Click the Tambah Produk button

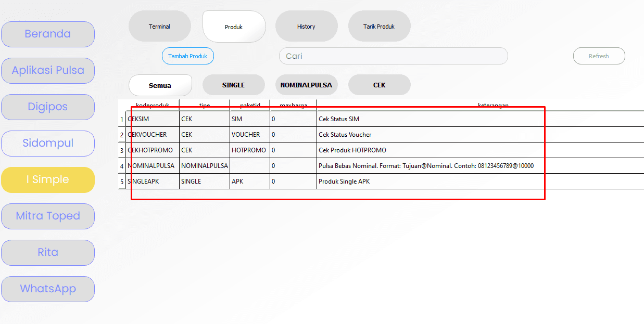tap(187, 56)
